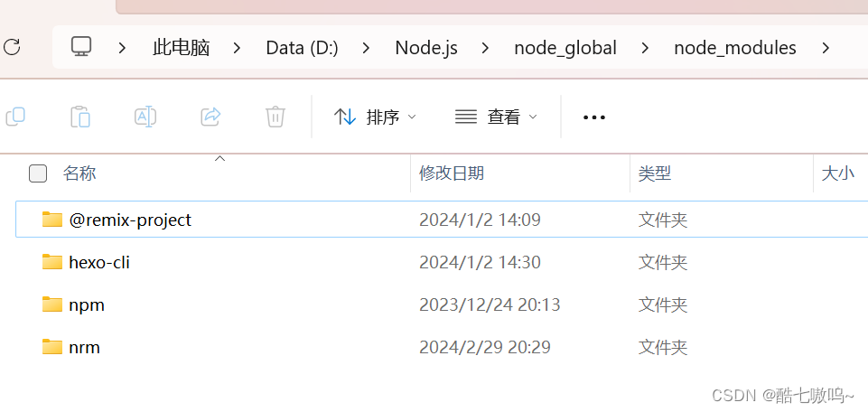This screenshot has width=868, height=412.
Task: Click the share icon in toolbar
Action: coord(210,117)
